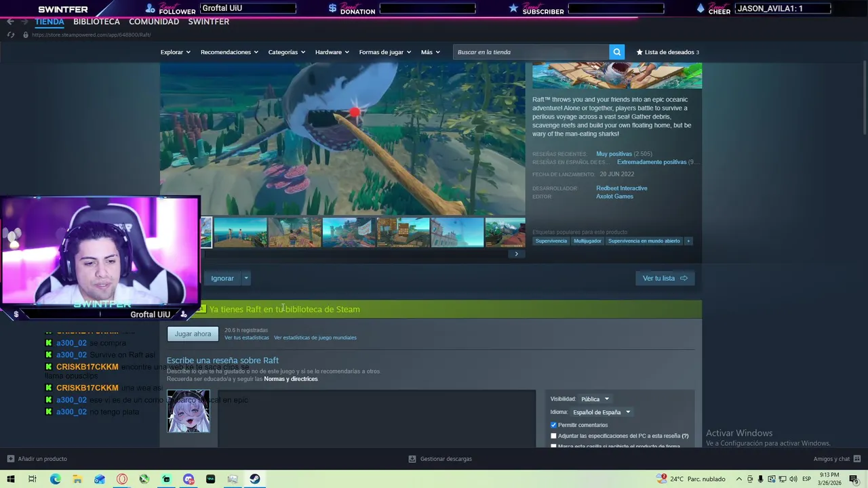Show hidden system tray icons

pyautogui.click(x=739, y=479)
